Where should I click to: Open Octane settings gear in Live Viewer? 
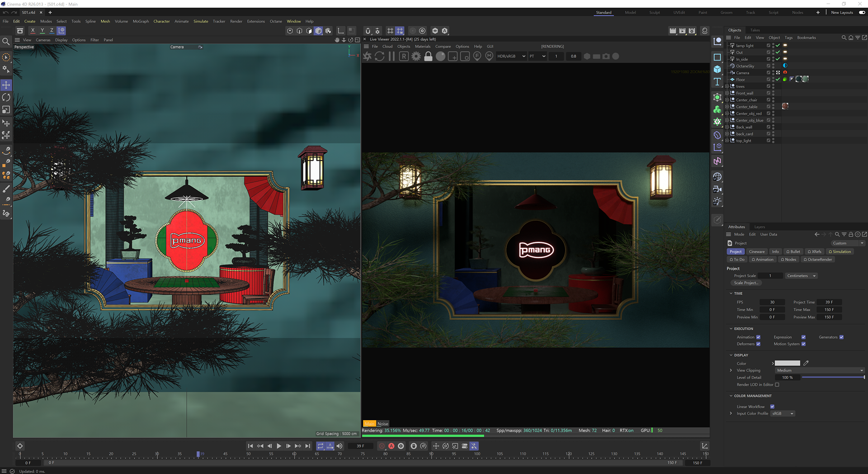pyautogui.click(x=416, y=57)
